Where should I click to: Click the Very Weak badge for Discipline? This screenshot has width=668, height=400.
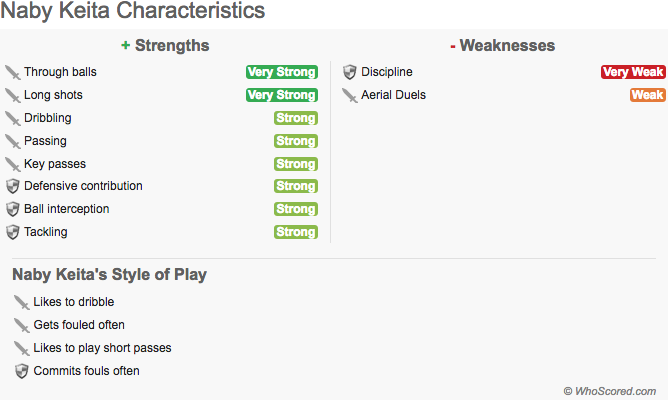pyautogui.click(x=633, y=72)
